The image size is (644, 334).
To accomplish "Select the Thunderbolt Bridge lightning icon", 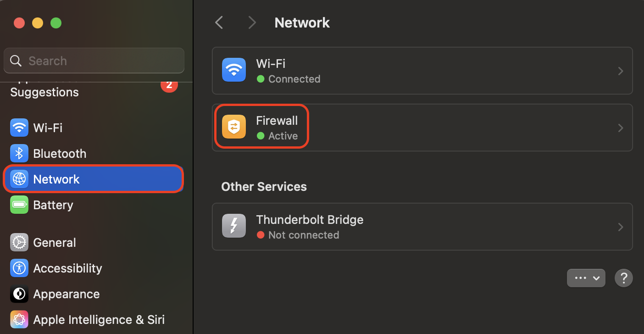I will (233, 226).
